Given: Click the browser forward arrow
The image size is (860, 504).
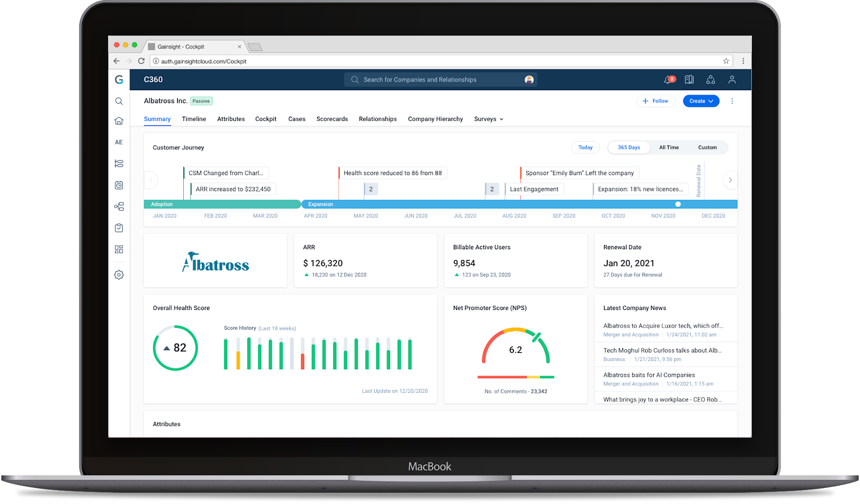Looking at the screenshot, I should (129, 61).
